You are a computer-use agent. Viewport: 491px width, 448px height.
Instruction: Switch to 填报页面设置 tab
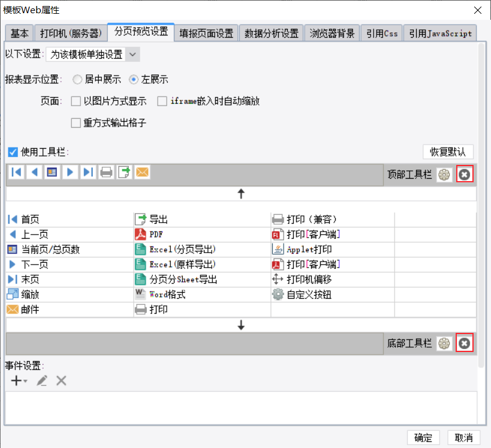[206, 33]
